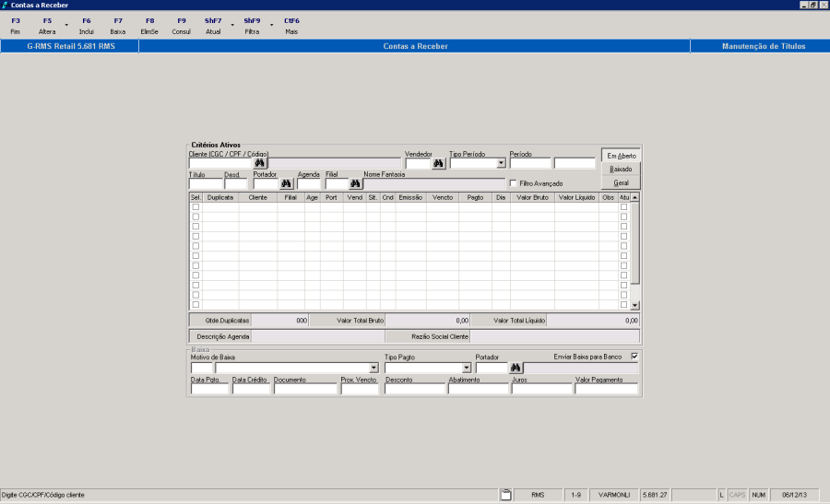830x504 pixels.
Task: Select Em Aberto filter button
Action: (x=621, y=156)
